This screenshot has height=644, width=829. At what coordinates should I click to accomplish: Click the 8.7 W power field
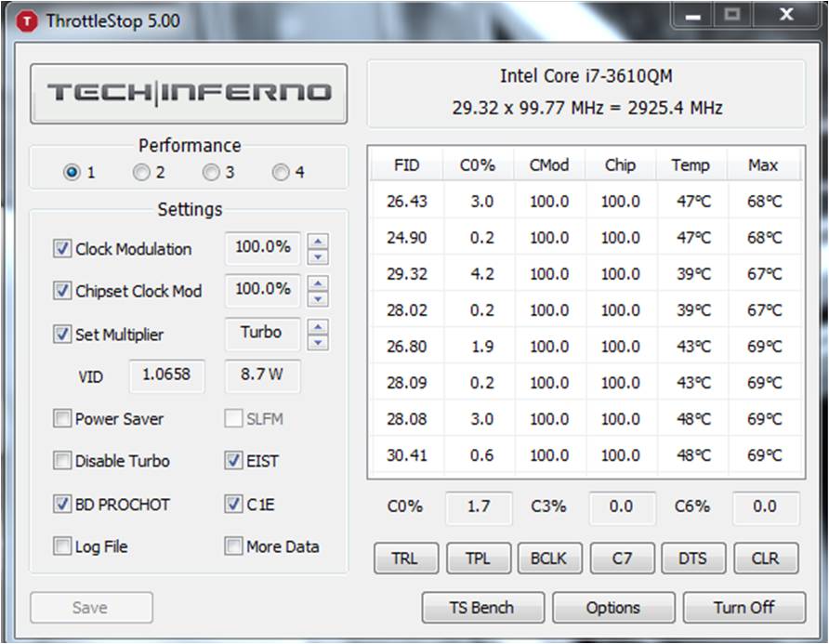pyautogui.click(x=263, y=375)
